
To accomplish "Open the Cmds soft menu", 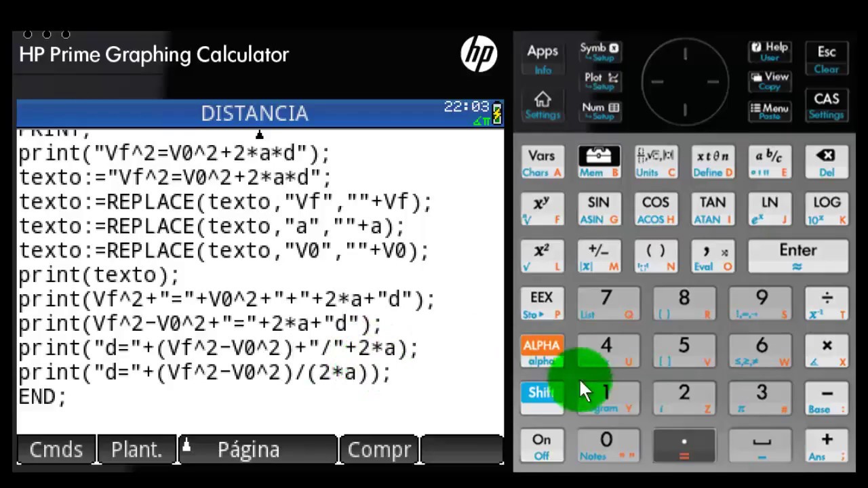I will tap(56, 449).
